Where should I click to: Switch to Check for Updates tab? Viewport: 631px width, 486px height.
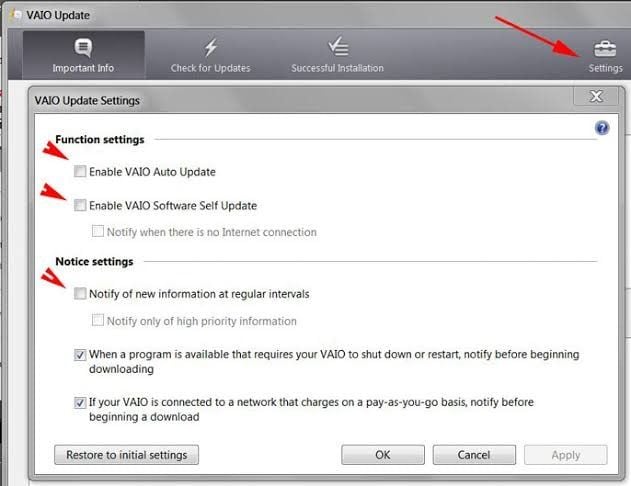[x=210, y=55]
